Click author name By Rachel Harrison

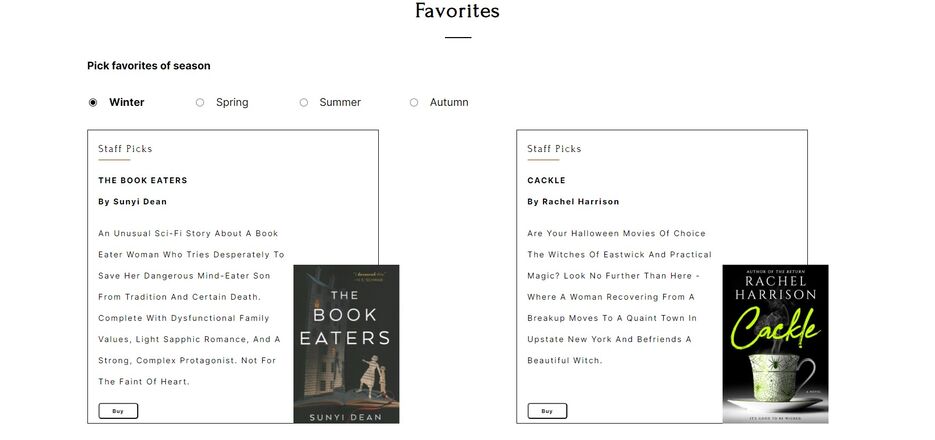click(573, 202)
